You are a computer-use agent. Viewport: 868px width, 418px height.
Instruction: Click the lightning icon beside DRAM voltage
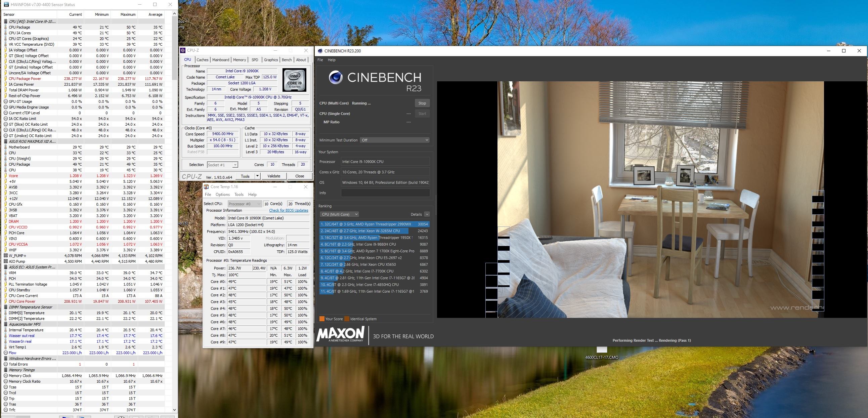pos(5,221)
